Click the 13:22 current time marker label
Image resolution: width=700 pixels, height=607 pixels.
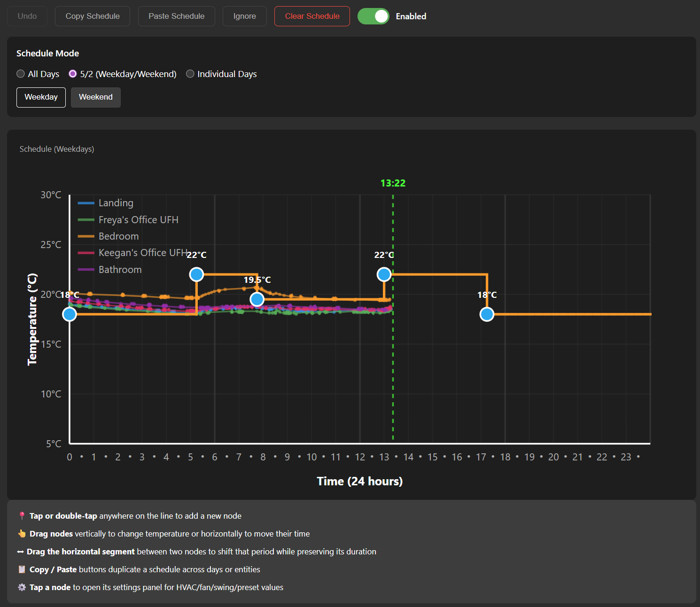click(393, 183)
